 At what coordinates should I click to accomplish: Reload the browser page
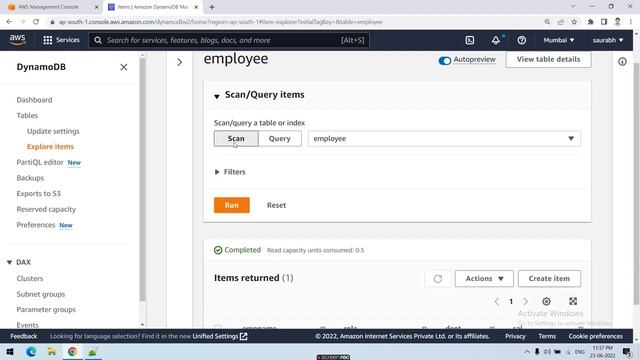click(x=36, y=22)
